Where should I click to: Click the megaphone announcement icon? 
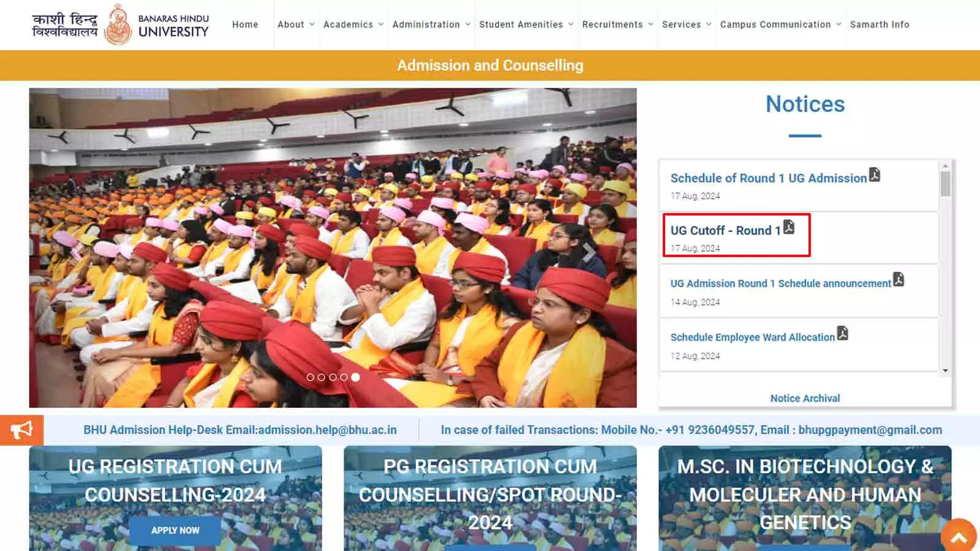[21, 430]
